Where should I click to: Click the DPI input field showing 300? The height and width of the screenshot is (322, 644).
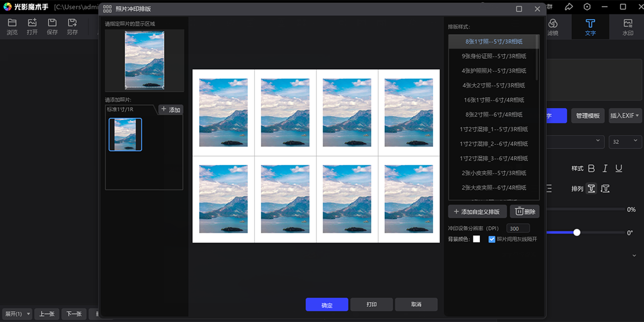518,228
